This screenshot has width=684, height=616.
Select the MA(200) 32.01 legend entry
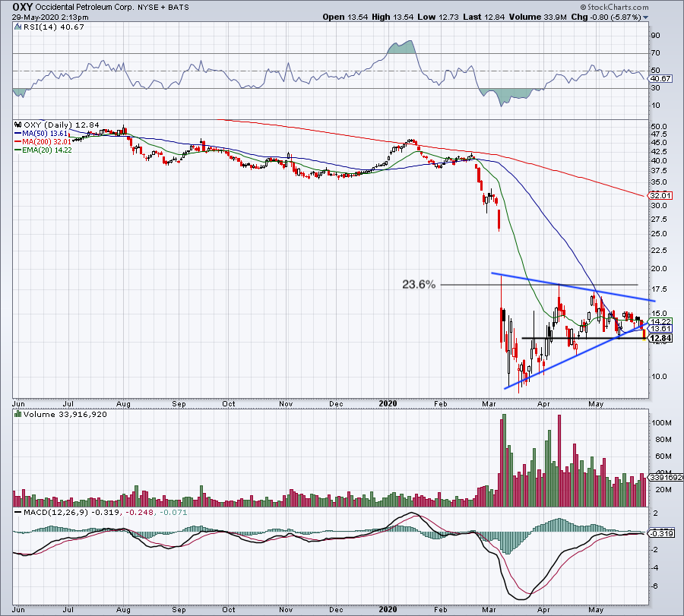43,142
